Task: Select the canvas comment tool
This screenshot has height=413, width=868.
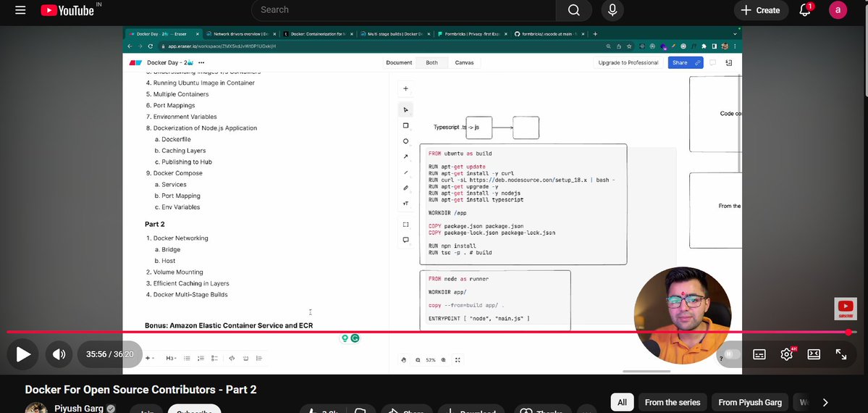Action: pyautogui.click(x=406, y=240)
